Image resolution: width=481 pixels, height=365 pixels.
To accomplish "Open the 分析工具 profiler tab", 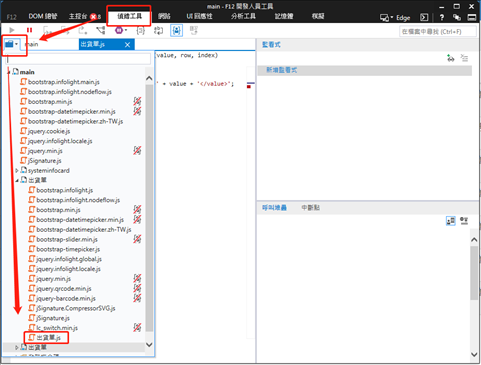I will click(243, 16).
